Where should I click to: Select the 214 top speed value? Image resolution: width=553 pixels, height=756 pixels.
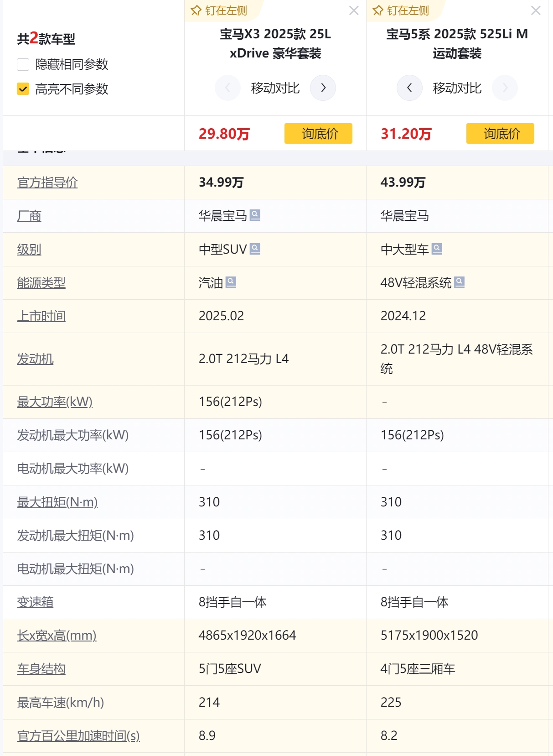point(209,702)
